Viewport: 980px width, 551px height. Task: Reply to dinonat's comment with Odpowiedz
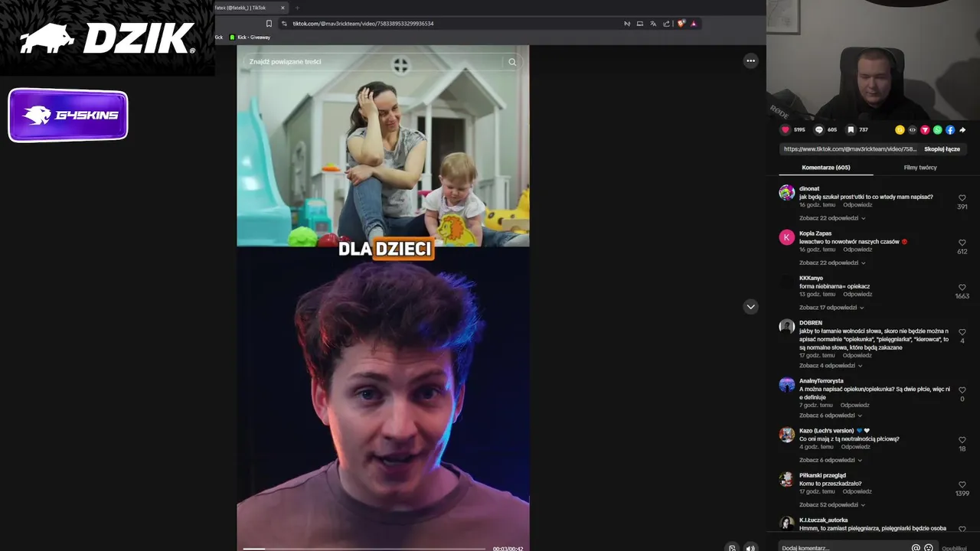[x=857, y=205]
